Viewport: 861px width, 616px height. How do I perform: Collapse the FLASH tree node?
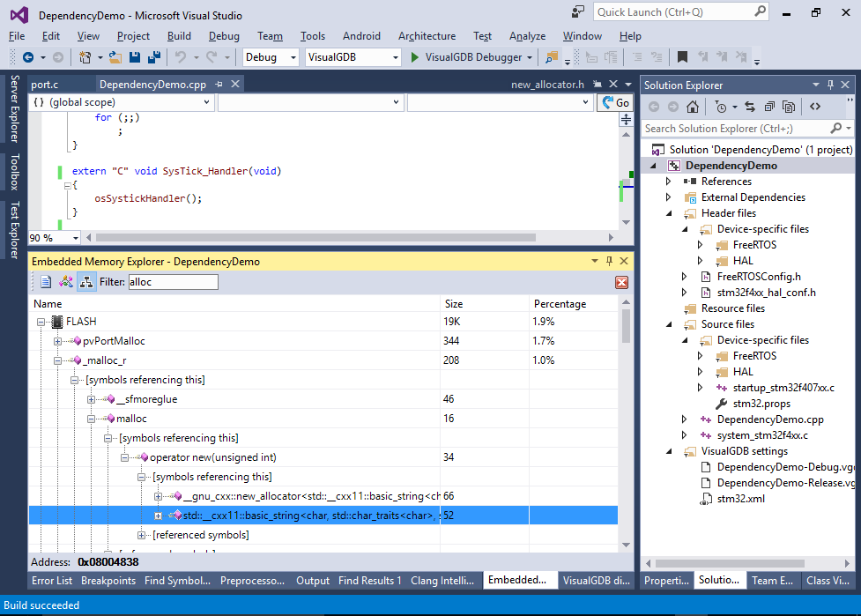tap(41, 322)
